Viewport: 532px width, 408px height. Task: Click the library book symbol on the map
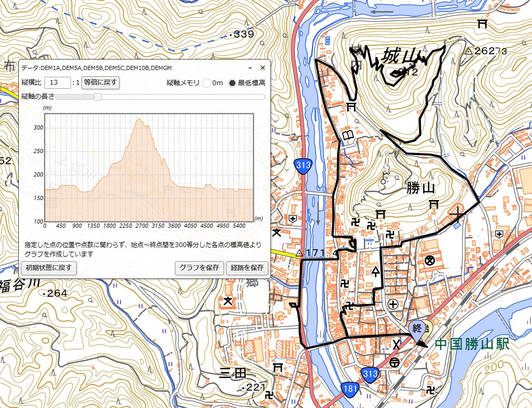coord(348,136)
